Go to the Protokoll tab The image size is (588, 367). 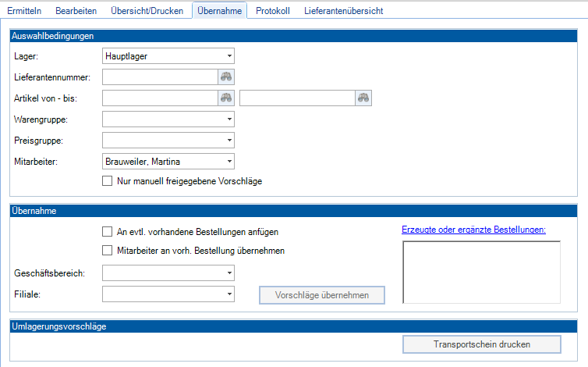pyautogui.click(x=273, y=11)
